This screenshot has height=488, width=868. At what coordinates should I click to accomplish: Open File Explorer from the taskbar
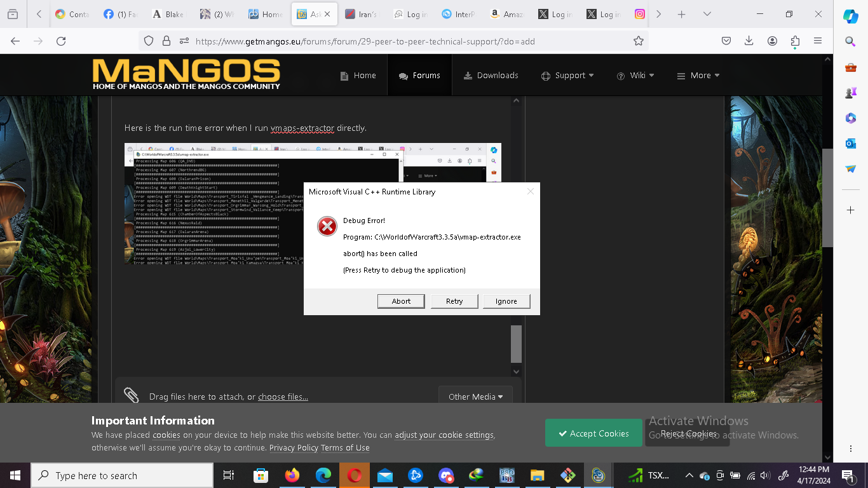[538, 475]
